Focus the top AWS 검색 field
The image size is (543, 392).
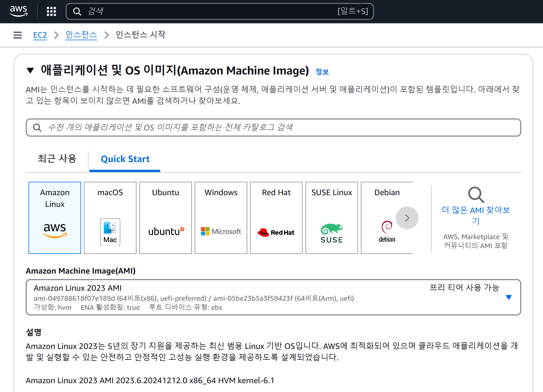tap(220, 11)
